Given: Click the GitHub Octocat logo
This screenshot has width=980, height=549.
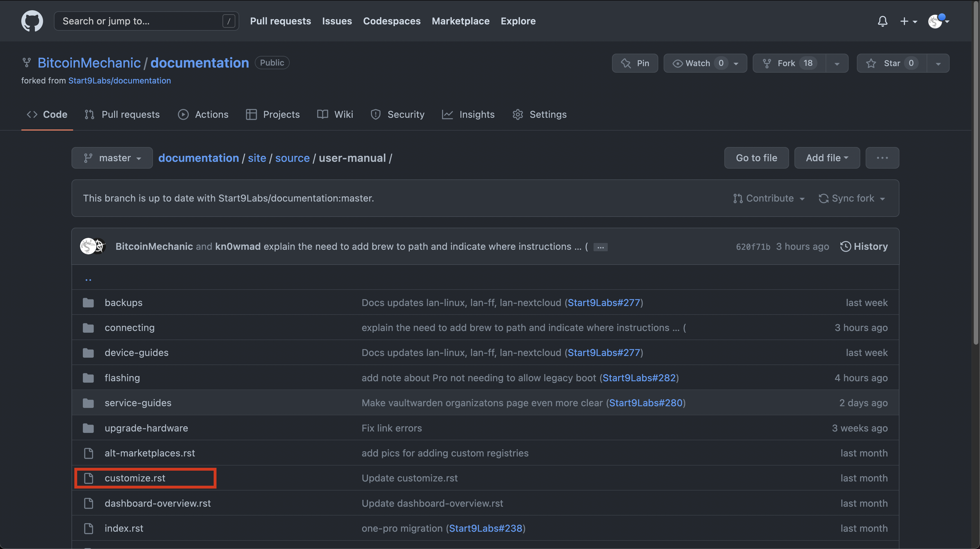Looking at the screenshot, I should pos(32,21).
